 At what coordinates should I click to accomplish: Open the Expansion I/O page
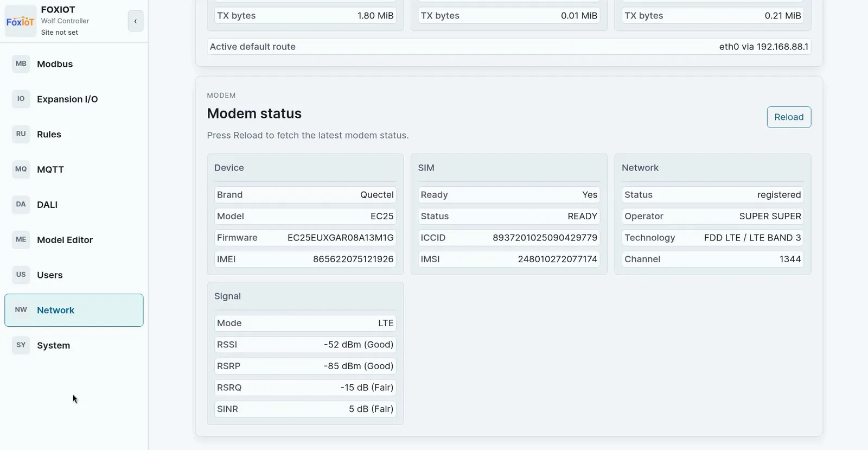tap(74, 99)
